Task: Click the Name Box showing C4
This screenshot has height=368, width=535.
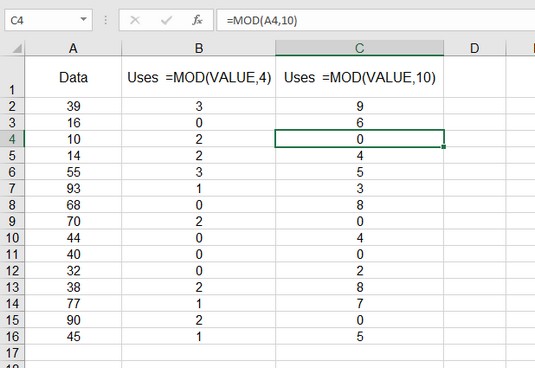Action: (48, 20)
